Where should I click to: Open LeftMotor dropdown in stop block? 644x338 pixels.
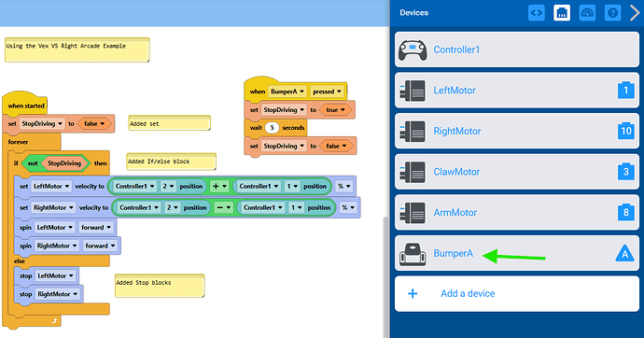click(x=55, y=276)
